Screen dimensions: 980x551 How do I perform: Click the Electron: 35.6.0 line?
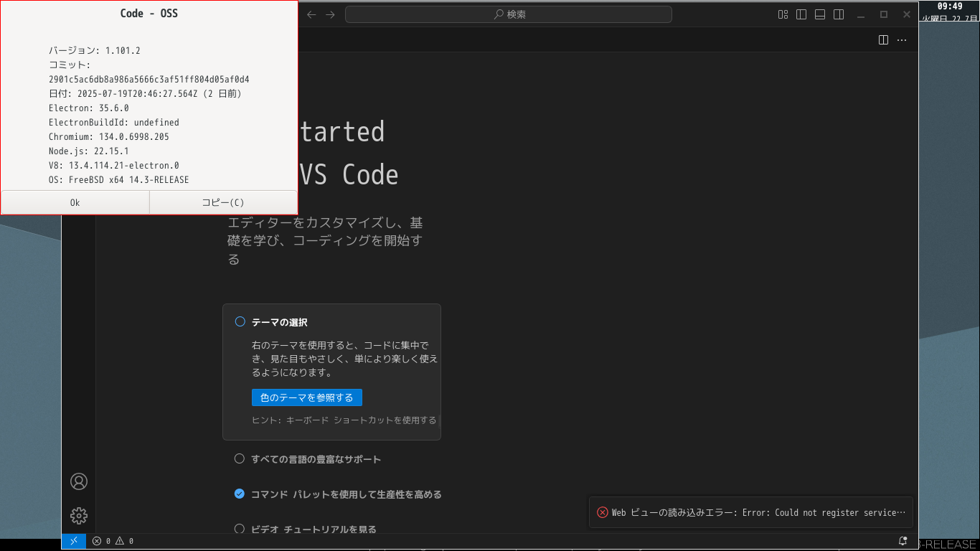click(89, 108)
